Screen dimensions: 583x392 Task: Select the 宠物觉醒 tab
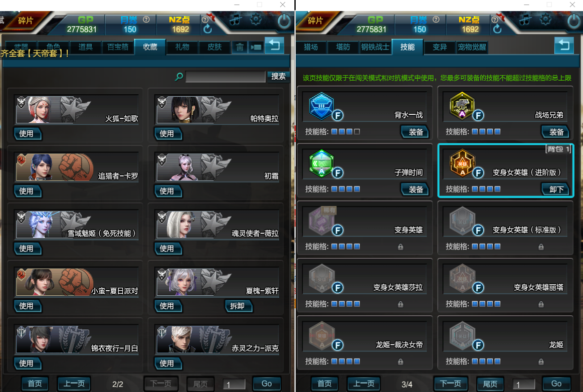tap(472, 47)
